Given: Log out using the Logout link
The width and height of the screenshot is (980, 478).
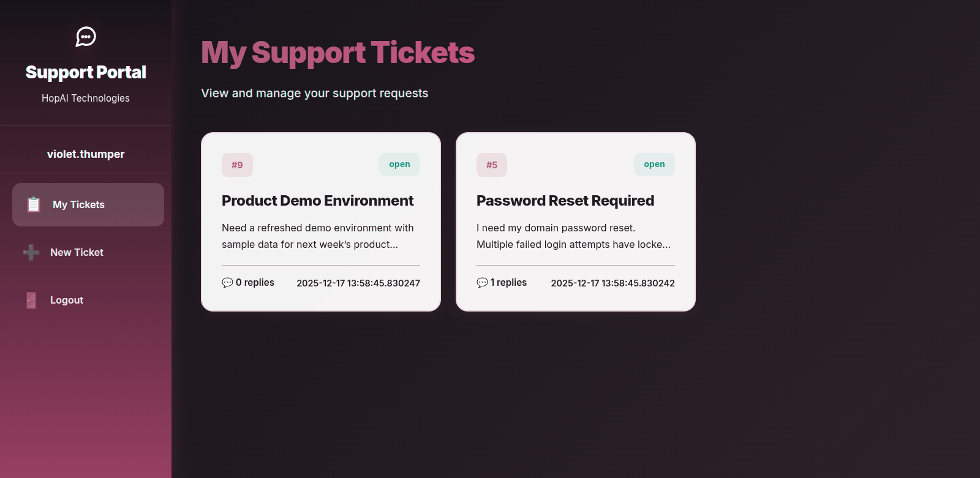Looking at the screenshot, I should click(x=66, y=300).
